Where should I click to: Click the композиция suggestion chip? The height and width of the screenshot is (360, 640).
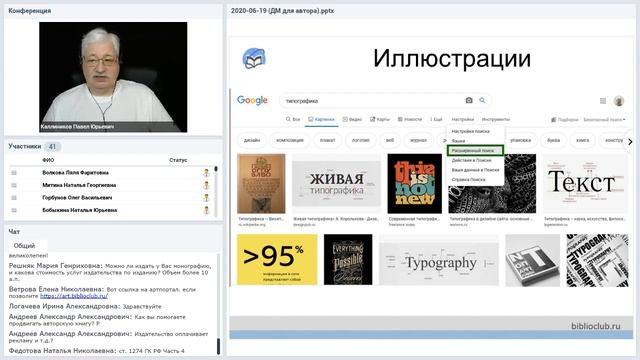(x=290, y=140)
